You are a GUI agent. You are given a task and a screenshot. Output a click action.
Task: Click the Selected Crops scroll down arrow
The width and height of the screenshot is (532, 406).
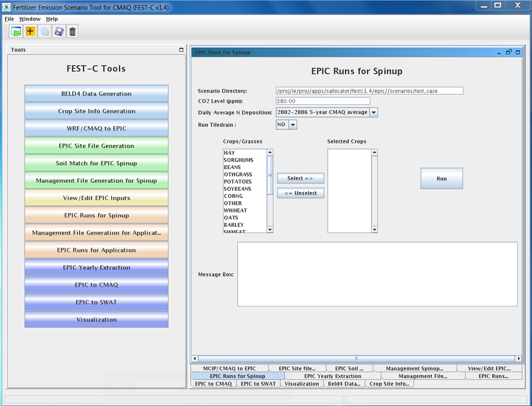[x=375, y=229]
